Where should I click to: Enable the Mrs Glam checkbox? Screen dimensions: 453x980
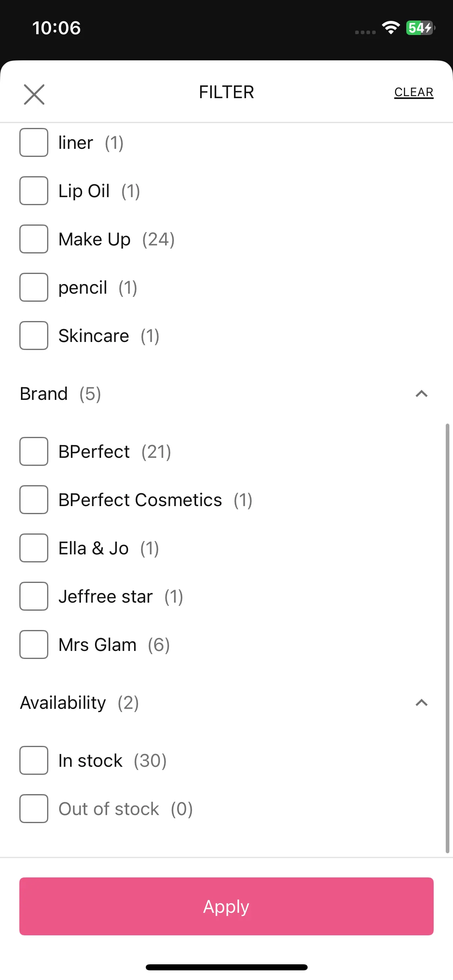[34, 644]
